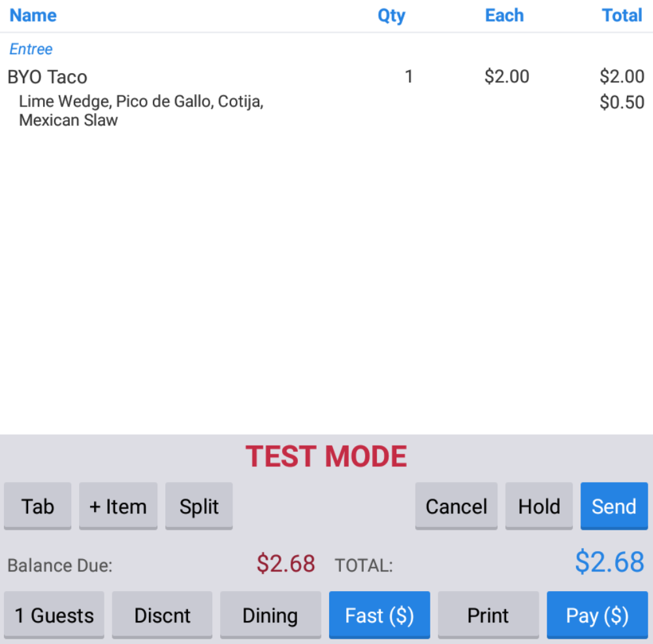The height and width of the screenshot is (644, 653).
Task: Change the 1 Guests count
Action: (54, 615)
